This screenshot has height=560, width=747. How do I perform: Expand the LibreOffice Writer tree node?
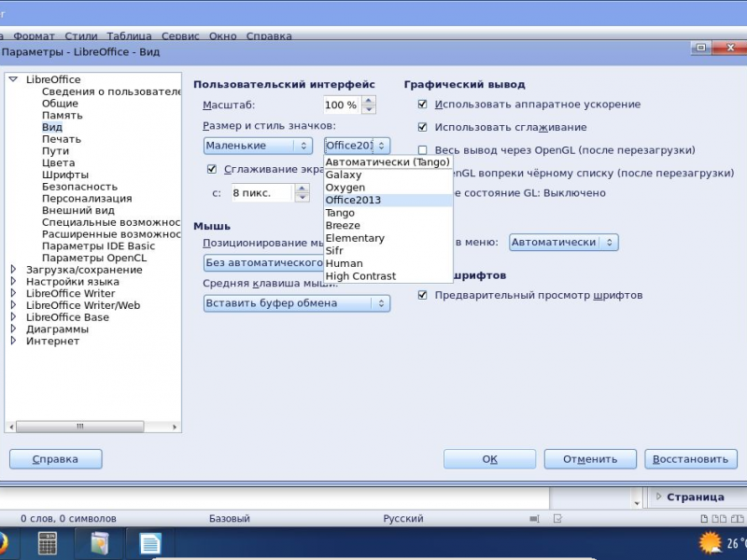(x=13, y=293)
